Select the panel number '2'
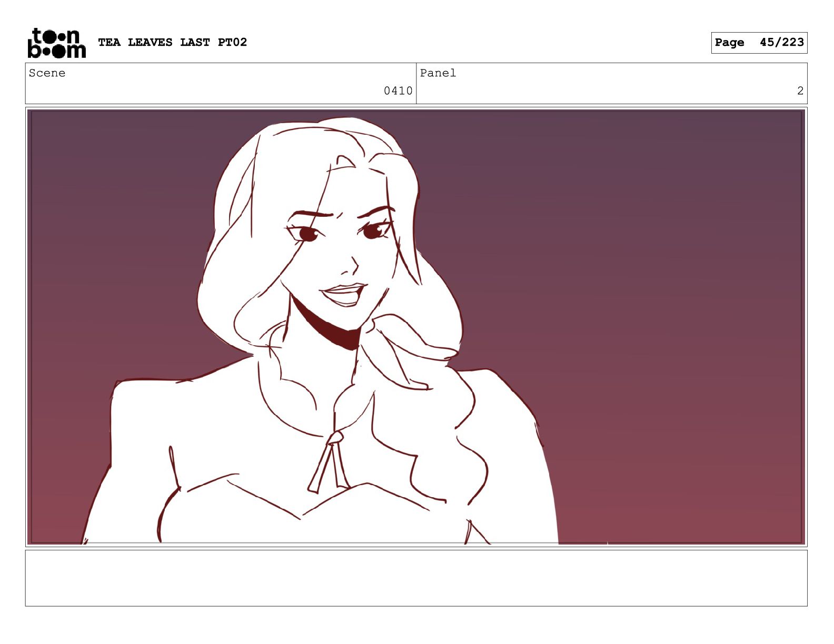The width and height of the screenshot is (834, 644). [x=800, y=90]
